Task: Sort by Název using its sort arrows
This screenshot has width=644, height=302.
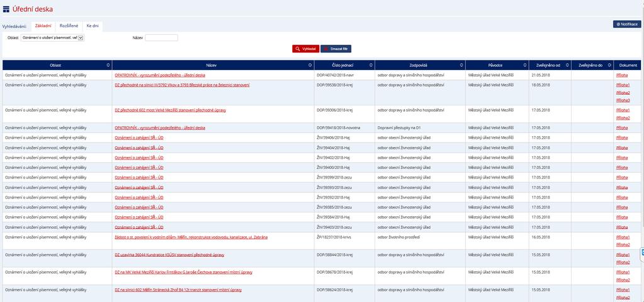Action: click(x=310, y=66)
